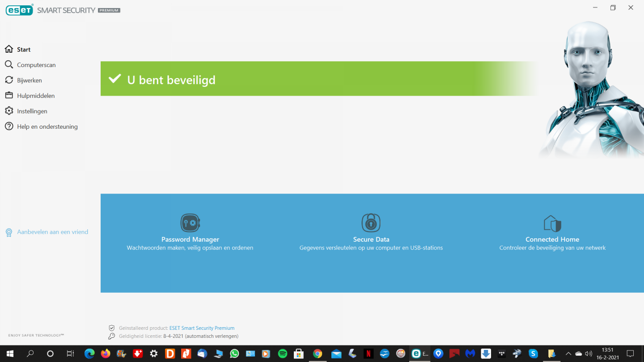Click the key icon beside Geldigheid licentie
This screenshot has width=644, height=362.
(112, 336)
